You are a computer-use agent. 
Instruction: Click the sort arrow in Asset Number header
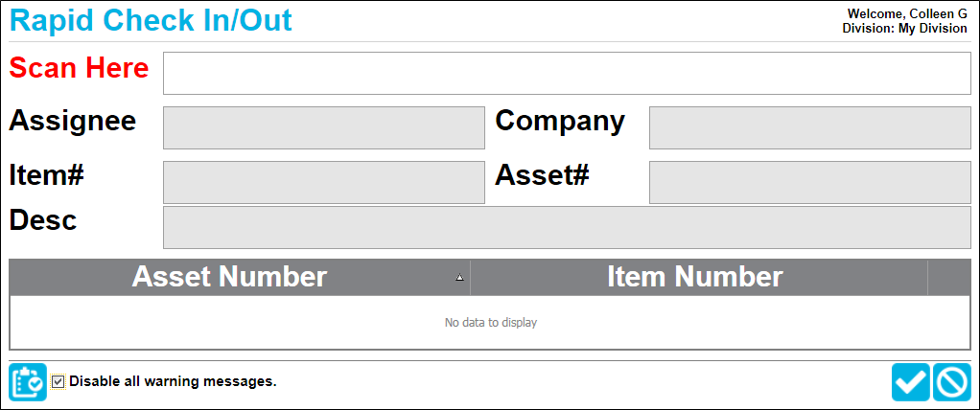(459, 278)
